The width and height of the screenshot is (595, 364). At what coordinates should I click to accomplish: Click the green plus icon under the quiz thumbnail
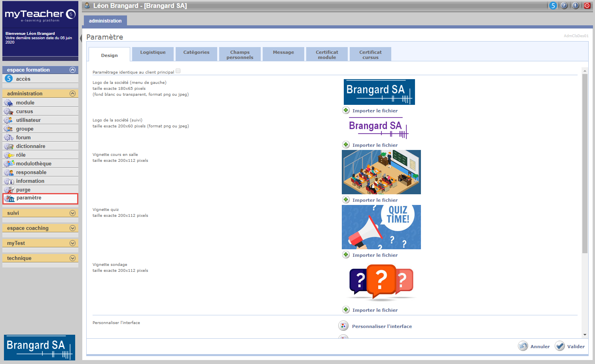click(346, 255)
